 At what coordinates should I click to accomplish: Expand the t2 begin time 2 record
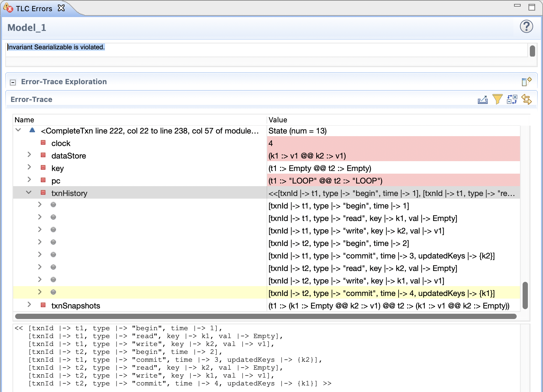point(40,242)
